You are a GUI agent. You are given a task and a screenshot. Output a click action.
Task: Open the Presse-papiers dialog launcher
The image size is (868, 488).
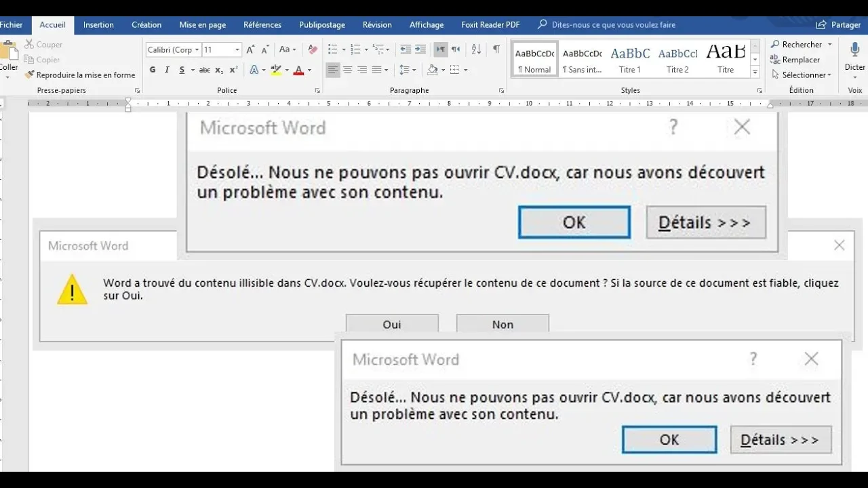138,91
